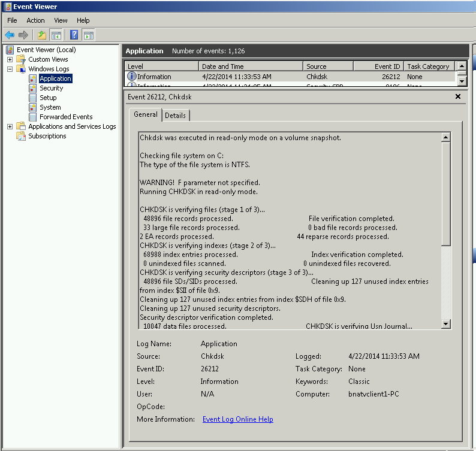This screenshot has width=476, height=451.
Task: Toggle the Show/Hide Console Tree icon
Action: 56,35
